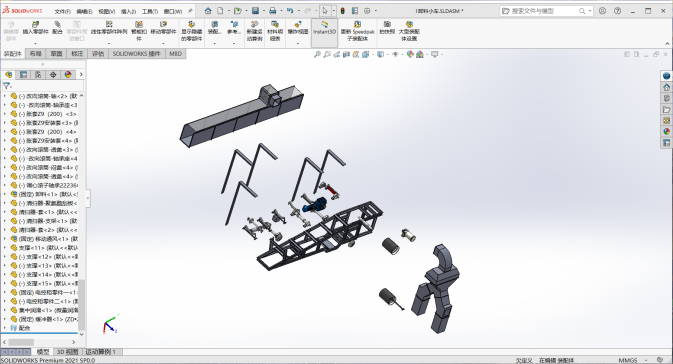The width and height of the screenshot is (673, 364).
Task: Click the Save floppy disk icon
Action: 255,11
